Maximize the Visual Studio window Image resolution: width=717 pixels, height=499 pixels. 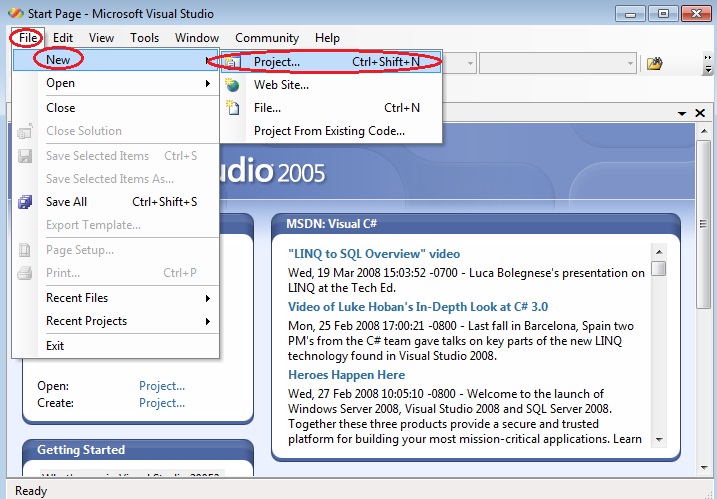coord(663,14)
